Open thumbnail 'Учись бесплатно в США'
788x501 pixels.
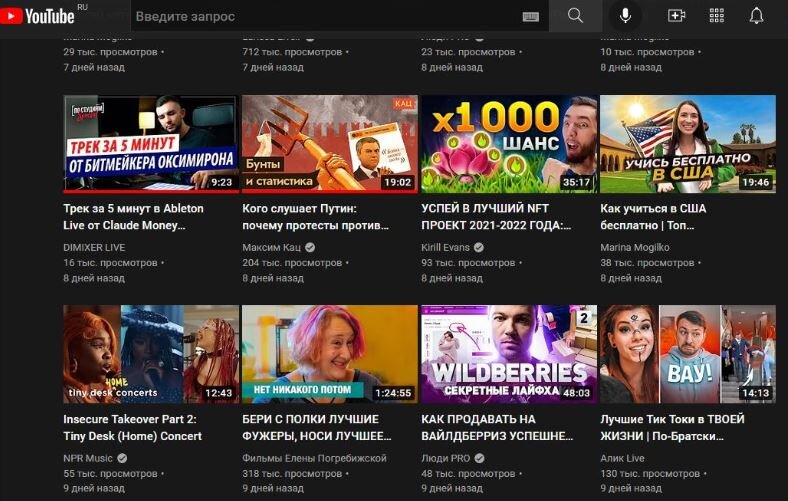pyautogui.click(x=688, y=144)
